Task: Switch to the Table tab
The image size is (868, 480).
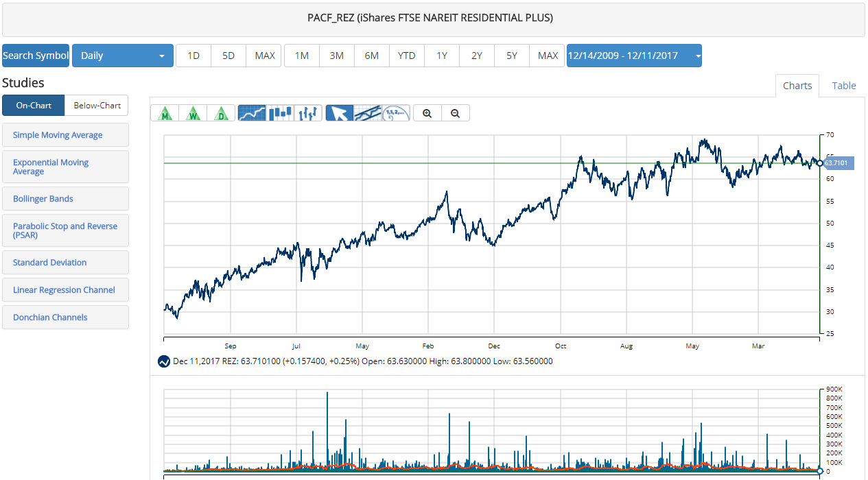Action: click(844, 86)
